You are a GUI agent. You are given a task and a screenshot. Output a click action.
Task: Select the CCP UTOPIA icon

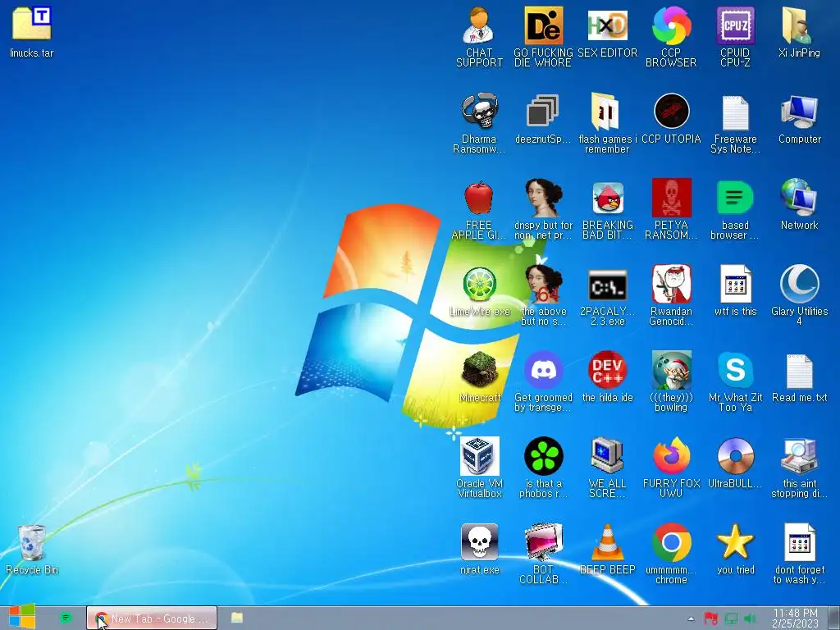tap(671, 119)
